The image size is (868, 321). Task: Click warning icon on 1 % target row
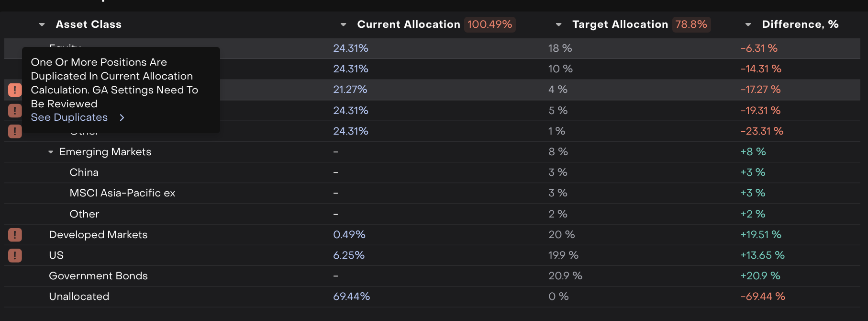pos(15,131)
